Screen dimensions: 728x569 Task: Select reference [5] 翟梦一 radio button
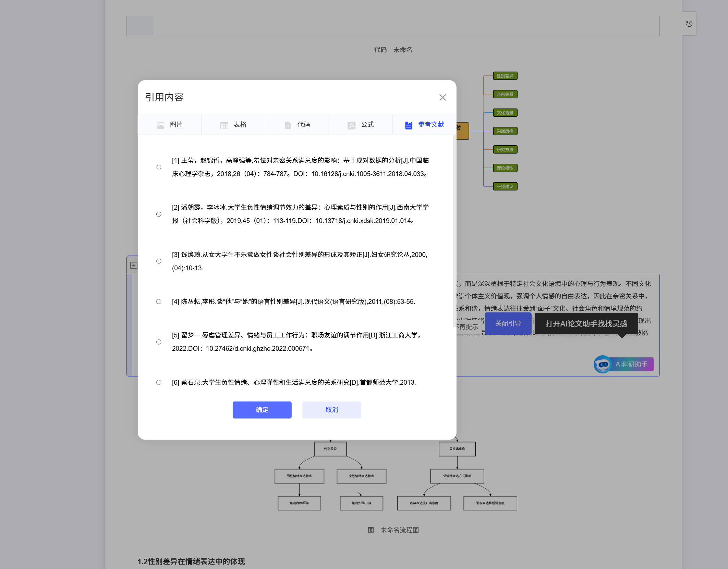click(159, 342)
